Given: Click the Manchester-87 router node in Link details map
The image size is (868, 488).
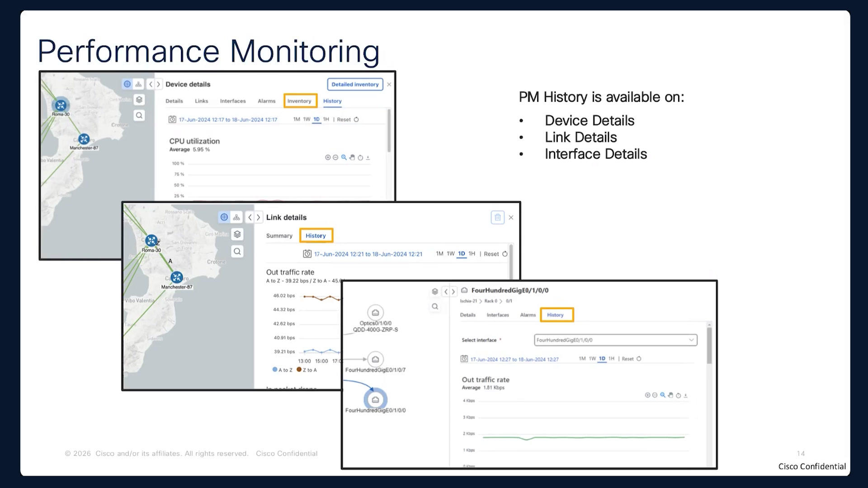Looking at the screenshot, I should [x=177, y=277].
